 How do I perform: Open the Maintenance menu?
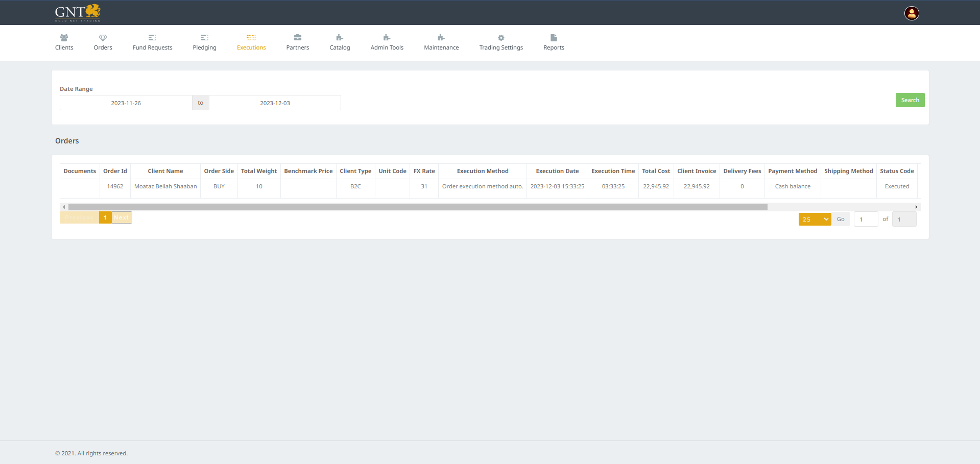point(441,42)
